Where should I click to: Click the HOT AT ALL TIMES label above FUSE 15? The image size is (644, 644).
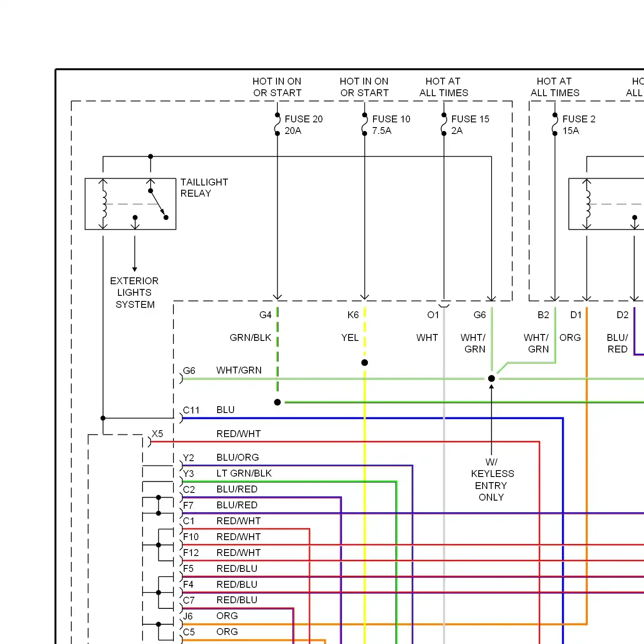[x=444, y=87]
